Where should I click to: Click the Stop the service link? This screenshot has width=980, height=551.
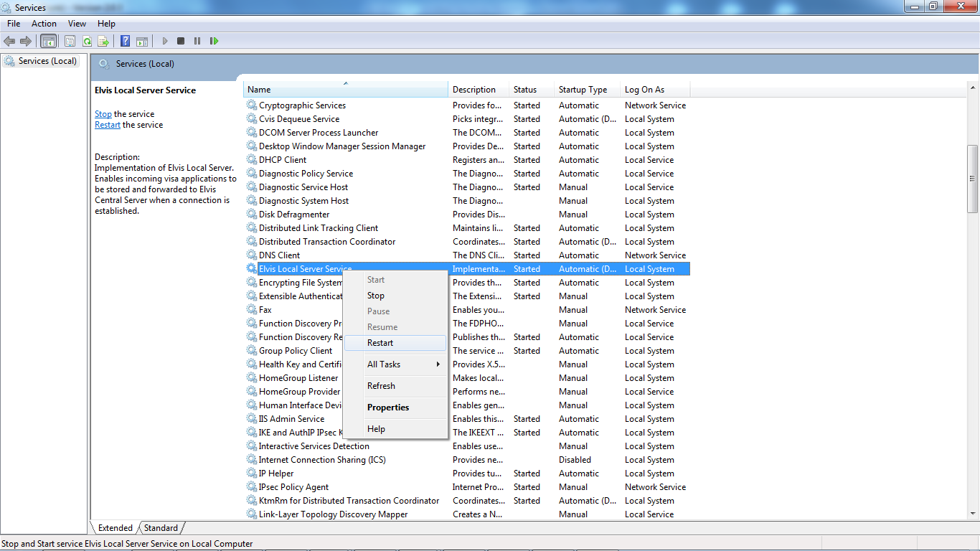(103, 114)
